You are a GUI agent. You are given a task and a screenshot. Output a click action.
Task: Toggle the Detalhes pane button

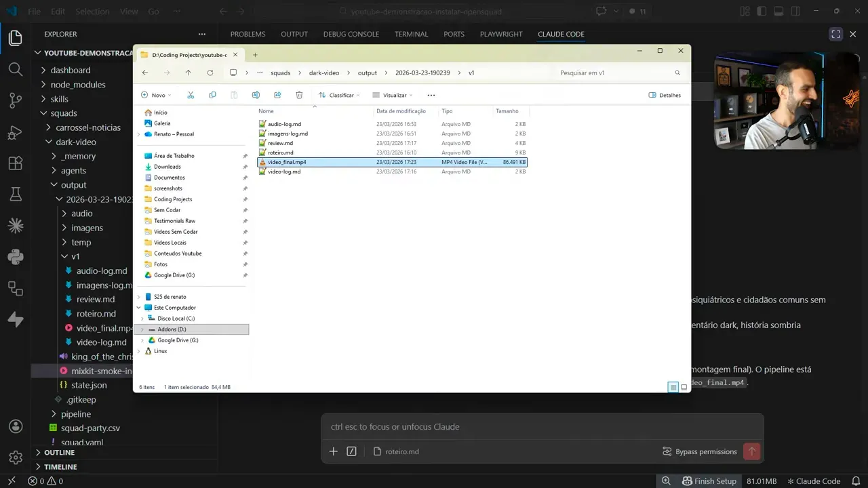tap(665, 95)
